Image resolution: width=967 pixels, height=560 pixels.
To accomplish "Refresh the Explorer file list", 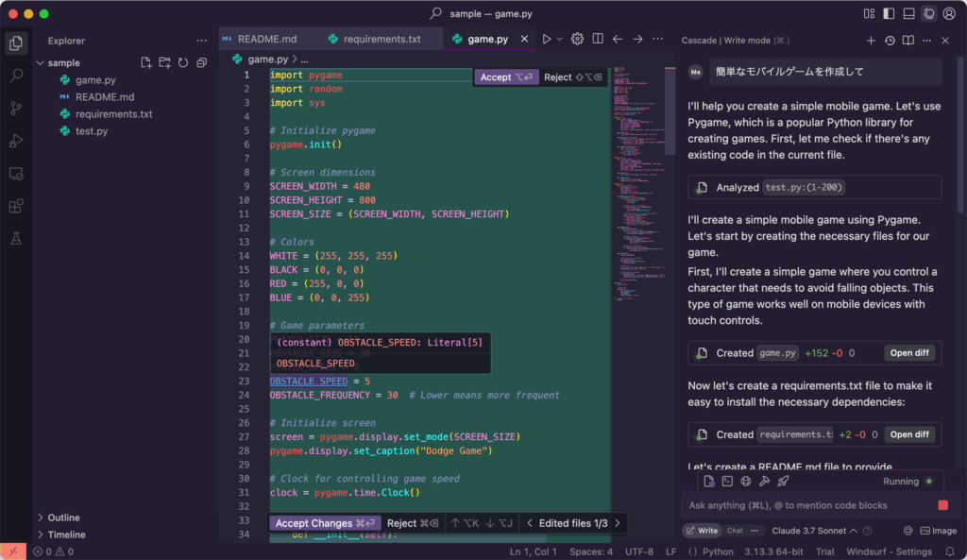I will coord(183,62).
